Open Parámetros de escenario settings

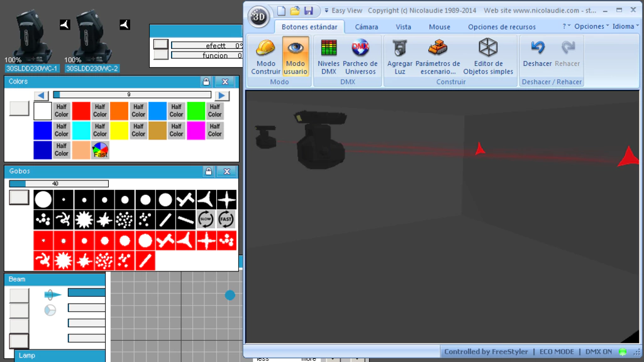[438, 56]
